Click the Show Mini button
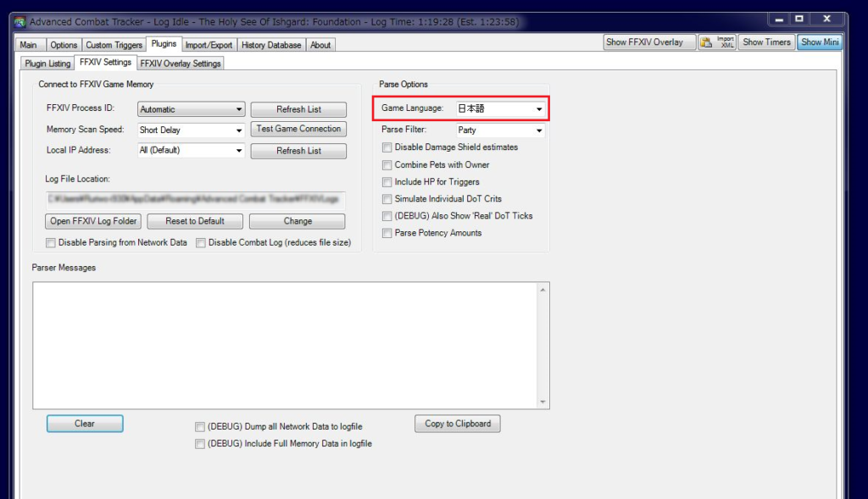Viewport: 868px width, 499px height. coord(820,42)
